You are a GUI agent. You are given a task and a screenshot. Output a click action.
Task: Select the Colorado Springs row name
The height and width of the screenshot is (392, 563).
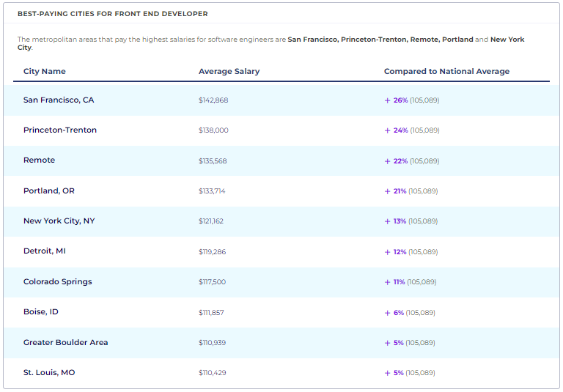click(x=58, y=282)
